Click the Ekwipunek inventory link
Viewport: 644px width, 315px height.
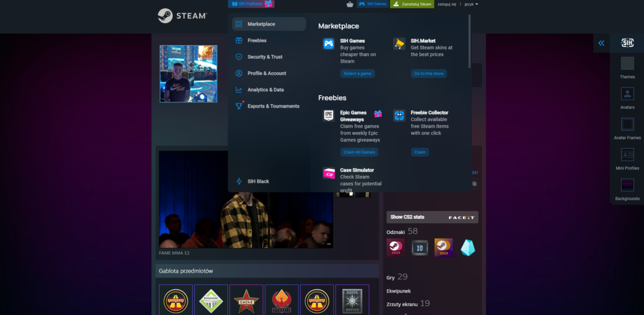point(399,291)
